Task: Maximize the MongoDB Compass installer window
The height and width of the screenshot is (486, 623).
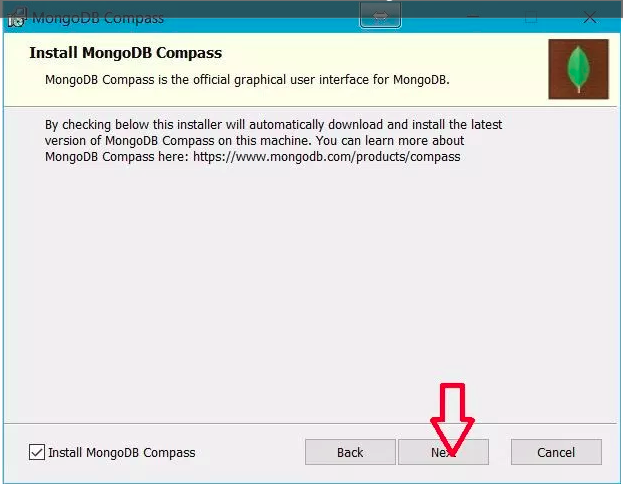Action: pyautogui.click(x=531, y=17)
